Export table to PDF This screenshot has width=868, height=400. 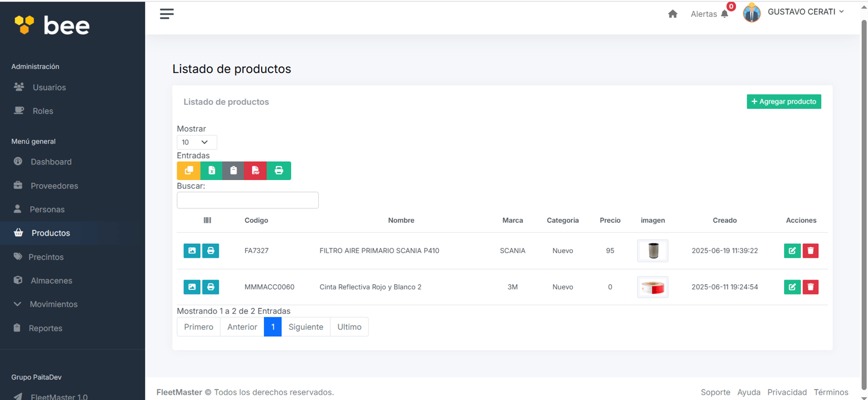point(255,171)
